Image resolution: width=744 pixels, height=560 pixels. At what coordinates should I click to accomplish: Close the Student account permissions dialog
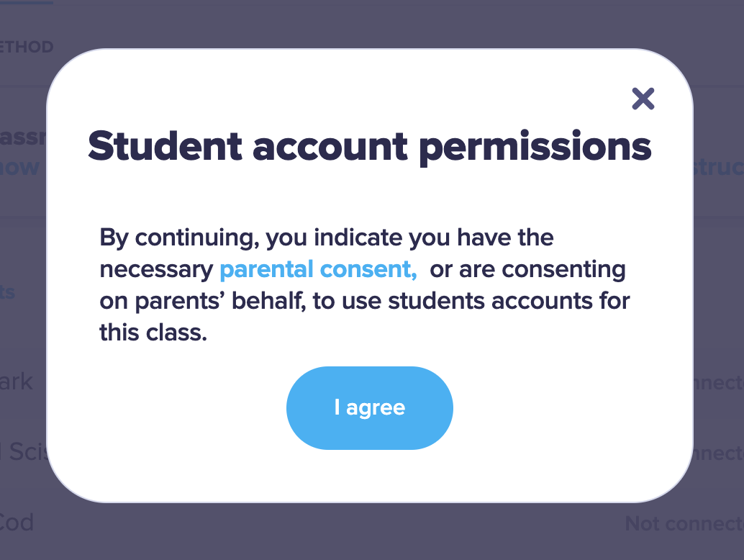point(643,99)
